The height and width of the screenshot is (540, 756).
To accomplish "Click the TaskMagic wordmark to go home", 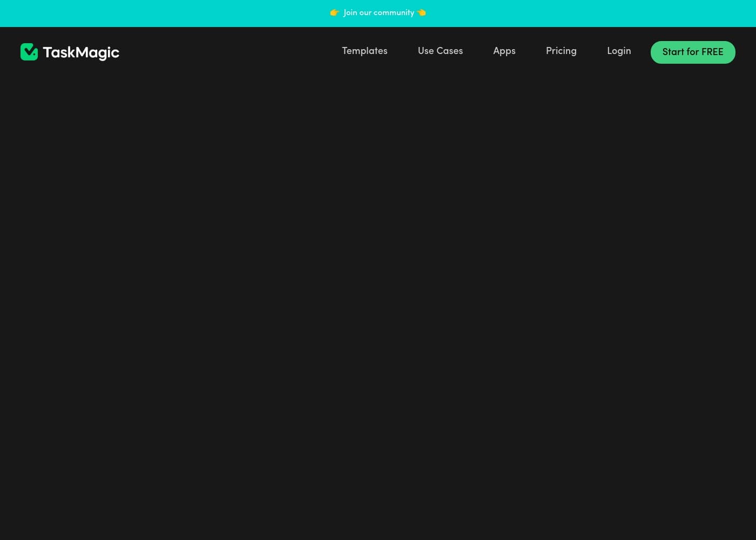I will (81, 52).
